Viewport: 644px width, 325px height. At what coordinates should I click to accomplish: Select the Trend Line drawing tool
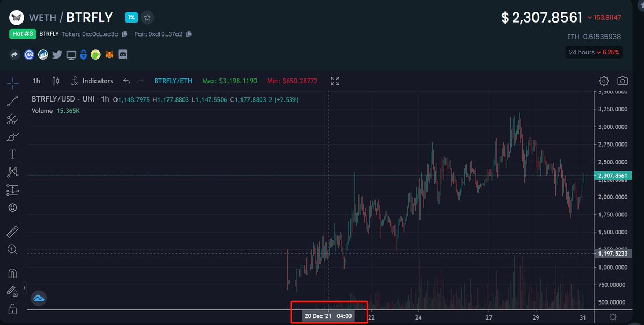tap(12, 100)
